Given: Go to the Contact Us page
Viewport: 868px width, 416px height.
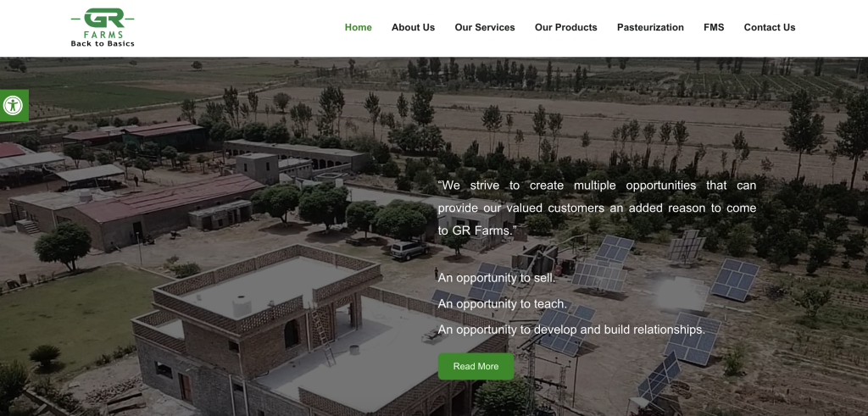Looking at the screenshot, I should pyautogui.click(x=770, y=27).
